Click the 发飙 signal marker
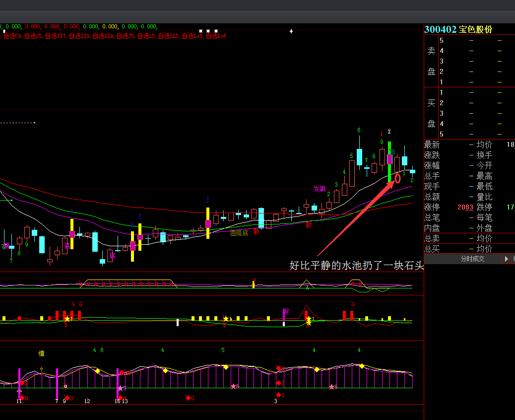The image size is (515, 420). click(320, 189)
